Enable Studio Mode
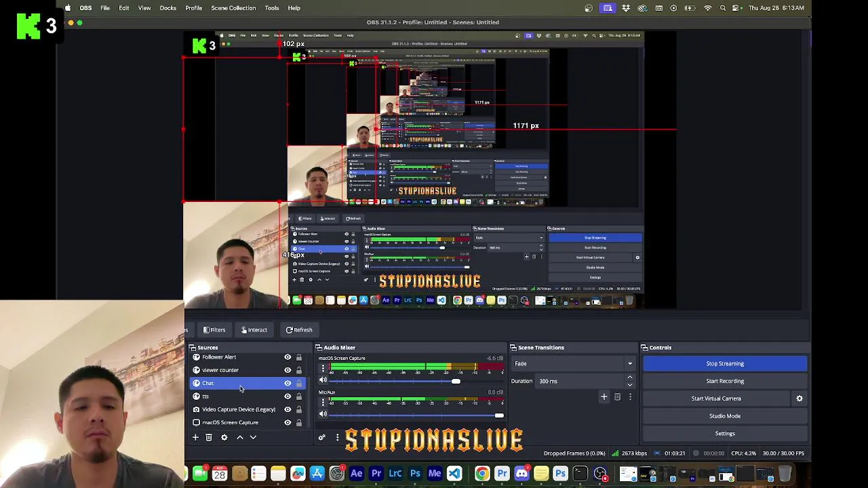This screenshot has width=868, height=488. pyautogui.click(x=725, y=416)
